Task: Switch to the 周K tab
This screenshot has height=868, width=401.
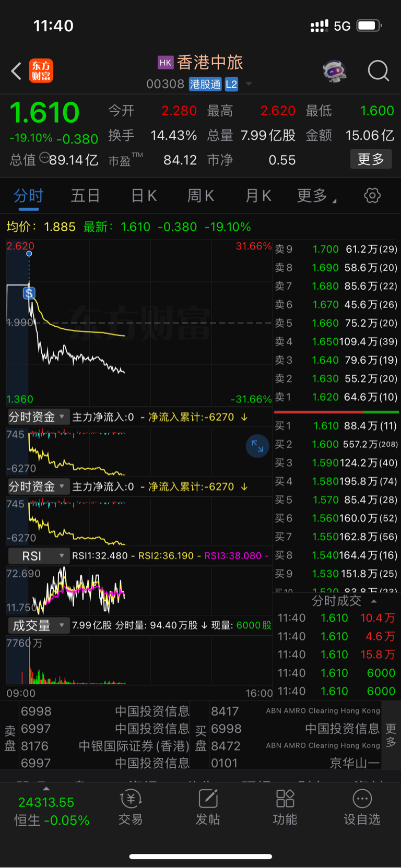Action: [x=200, y=196]
